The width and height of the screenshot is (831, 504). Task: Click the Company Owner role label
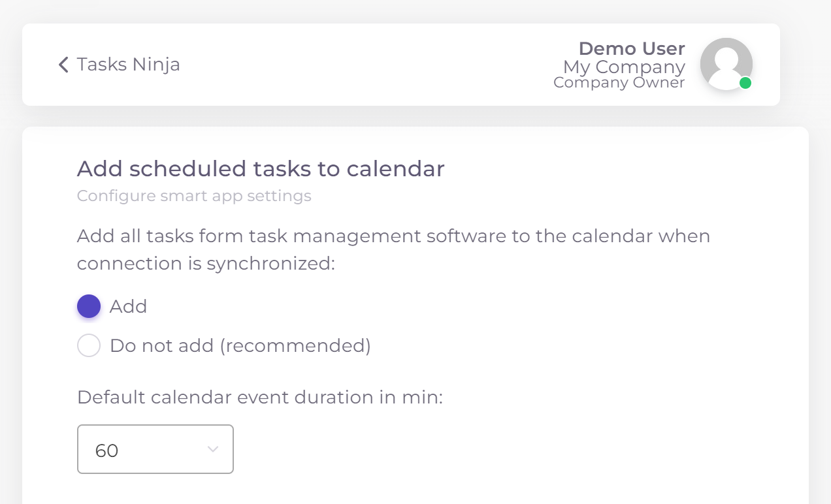pos(619,83)
